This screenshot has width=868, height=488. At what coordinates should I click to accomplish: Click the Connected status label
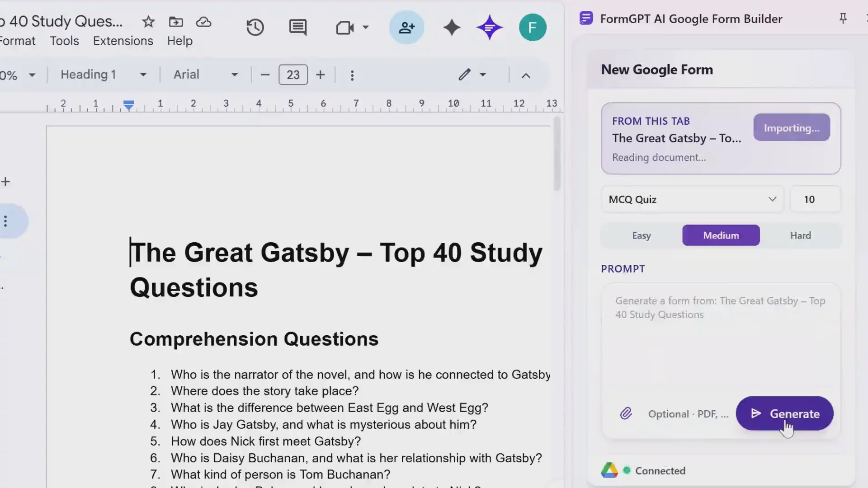pyautogui.click(x=660, y=471)
